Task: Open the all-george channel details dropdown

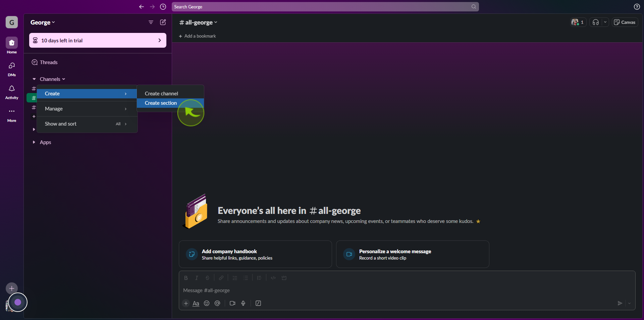Action: 198,22
